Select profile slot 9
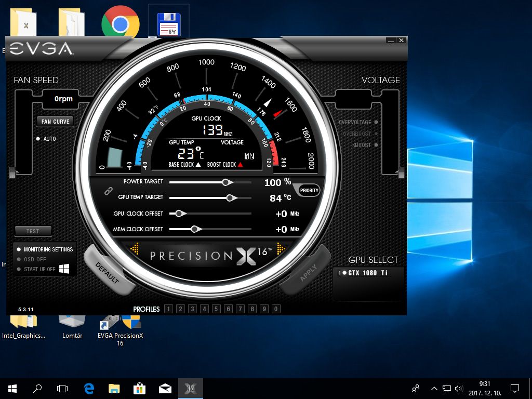The image size is (532, 399). pos(264,309)
